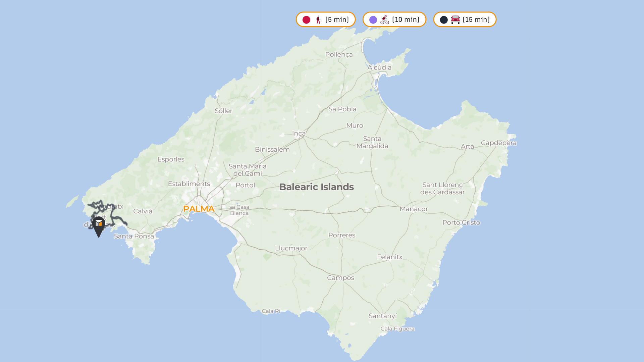Viewport: 644px width, 362px height.
Task: Click the PALMA city label
Action: click(199, 209)
